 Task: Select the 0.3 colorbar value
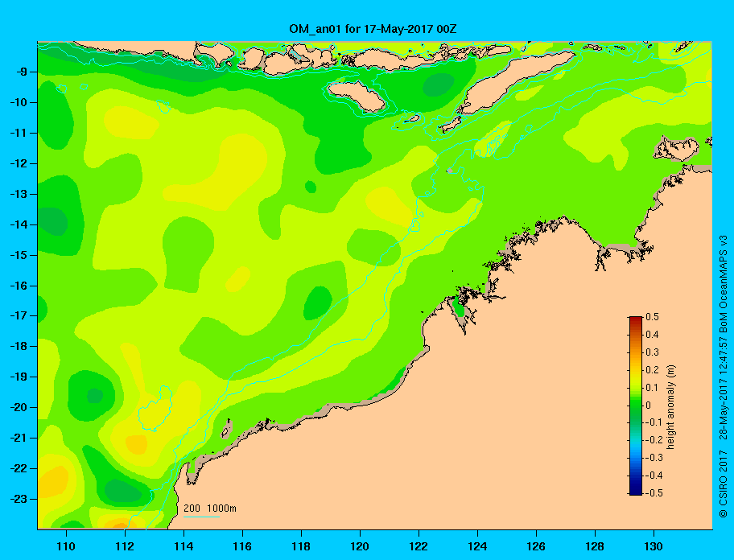point(653,352)
